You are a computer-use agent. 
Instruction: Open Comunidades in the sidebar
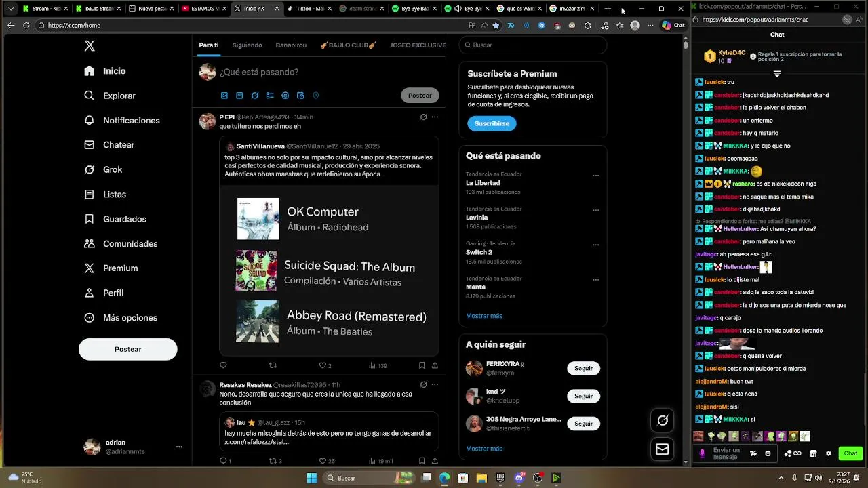pyautogui.click(x=121, y=243)
